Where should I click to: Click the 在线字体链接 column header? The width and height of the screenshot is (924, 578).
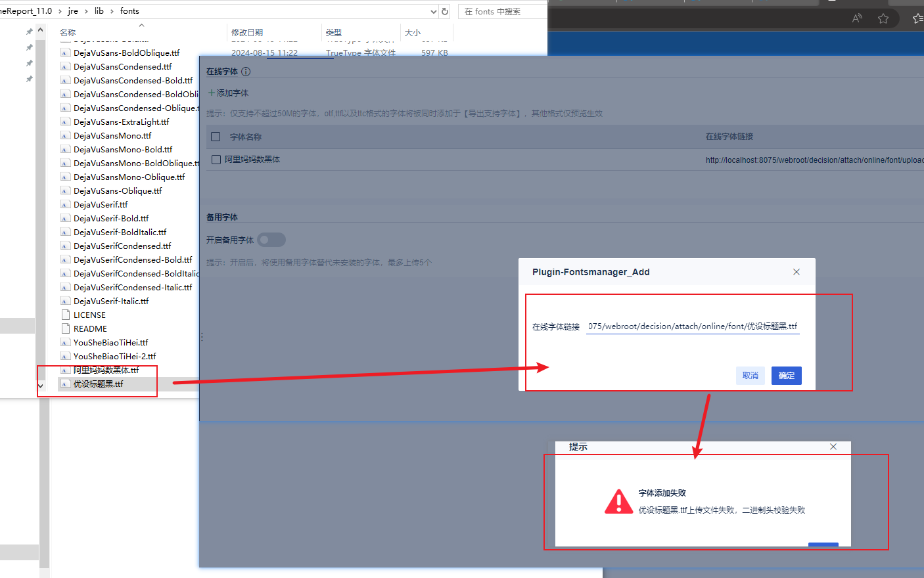(729, 137)
